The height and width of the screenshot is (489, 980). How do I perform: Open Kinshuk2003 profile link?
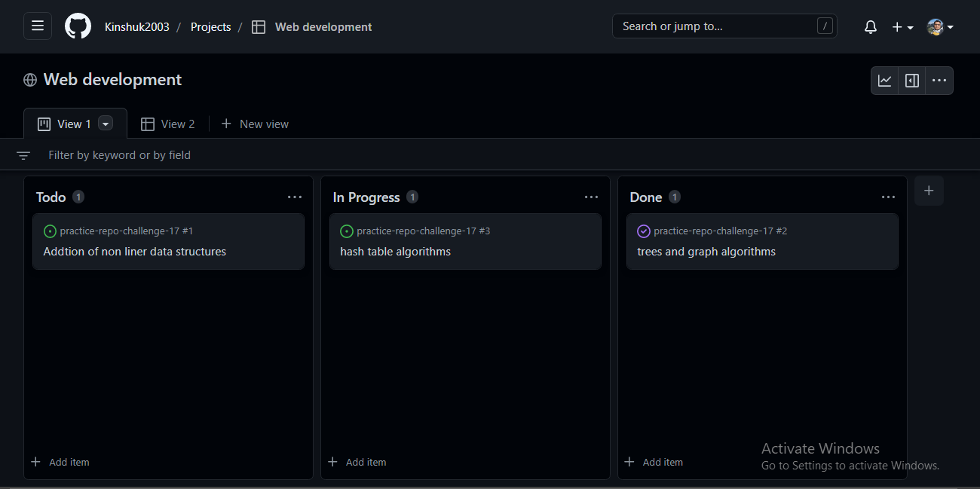[x=137, y=26]
